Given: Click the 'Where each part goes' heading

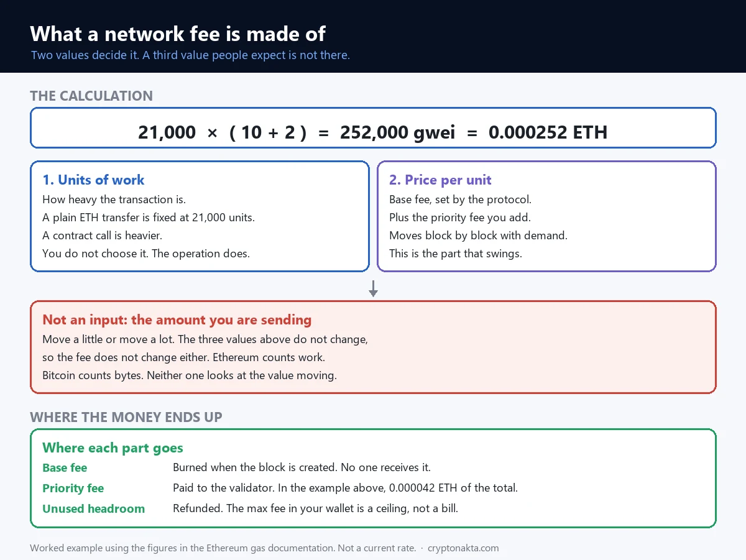Looking at the screenshot, I should (113, 448).
